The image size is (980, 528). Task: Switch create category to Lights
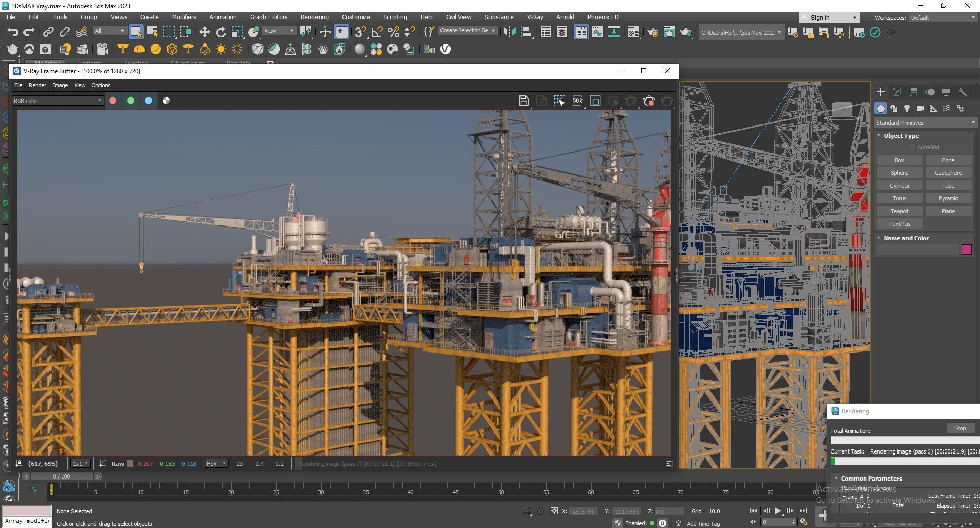pyautogui.click(x=907, y=108)
